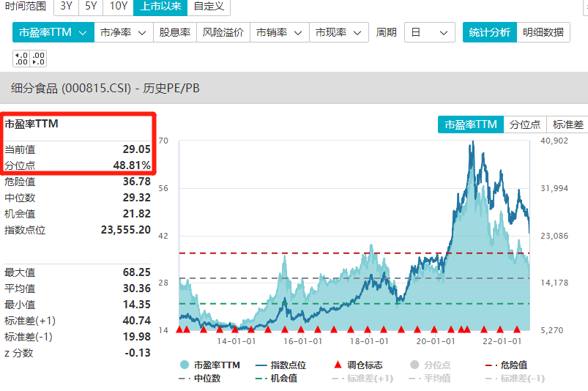Open the 市盈率TTM dropdown
588x391 pixels.
click(x=53, y=33)
